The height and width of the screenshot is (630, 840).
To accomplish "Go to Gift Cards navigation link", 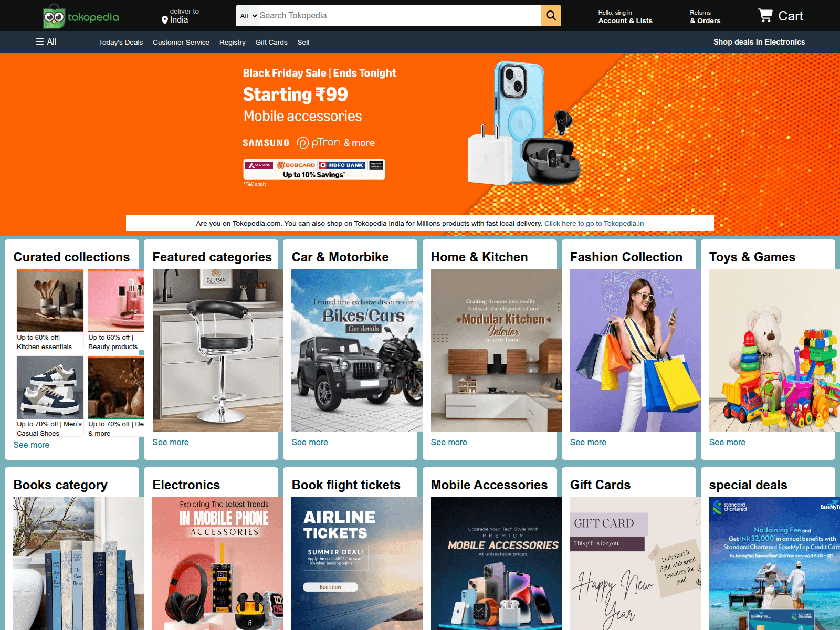I will [271, 42].
